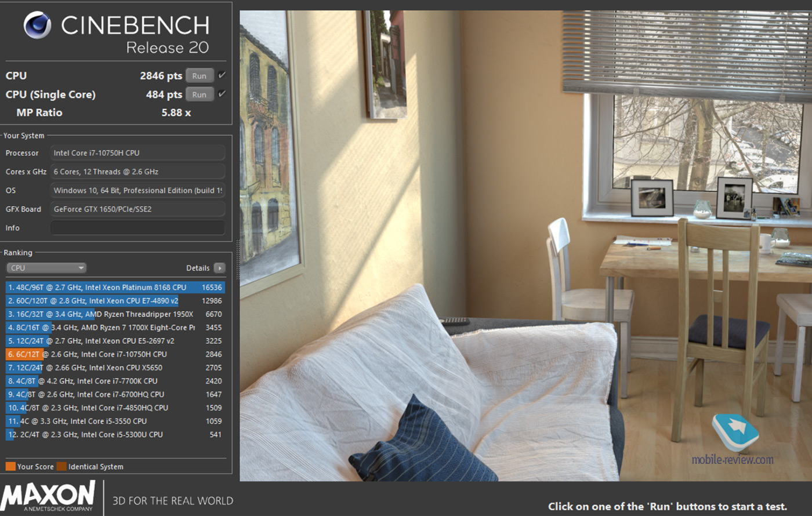Run the CPU multi-core benchmark

coord(200,76)
